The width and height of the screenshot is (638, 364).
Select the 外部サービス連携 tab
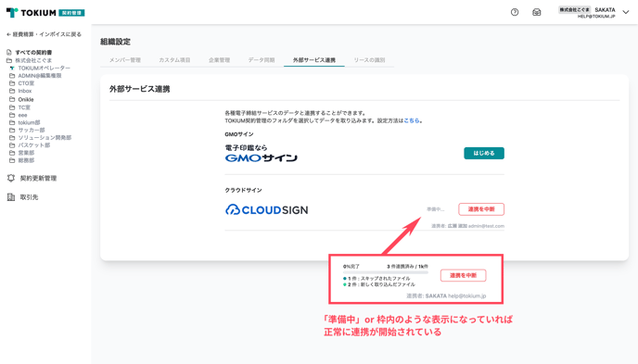[x=314, y=60]
